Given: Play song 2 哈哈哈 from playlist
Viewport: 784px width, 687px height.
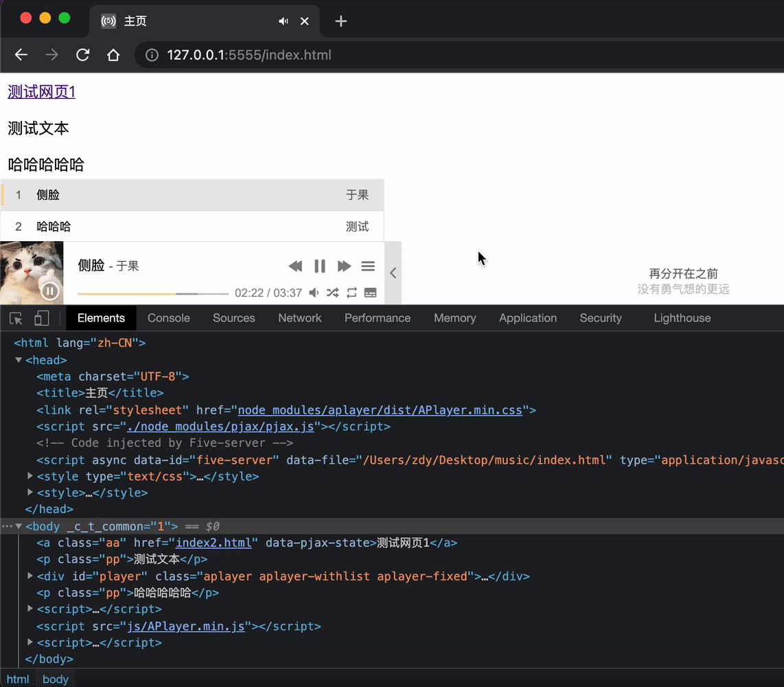Looking at the screenshot, I should [x=192, y=227].
